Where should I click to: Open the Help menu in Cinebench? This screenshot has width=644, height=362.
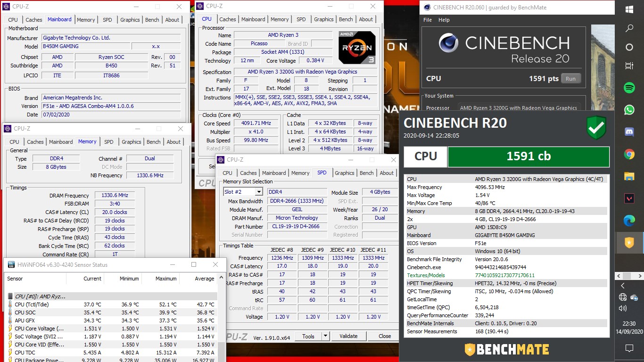(444, 20)
